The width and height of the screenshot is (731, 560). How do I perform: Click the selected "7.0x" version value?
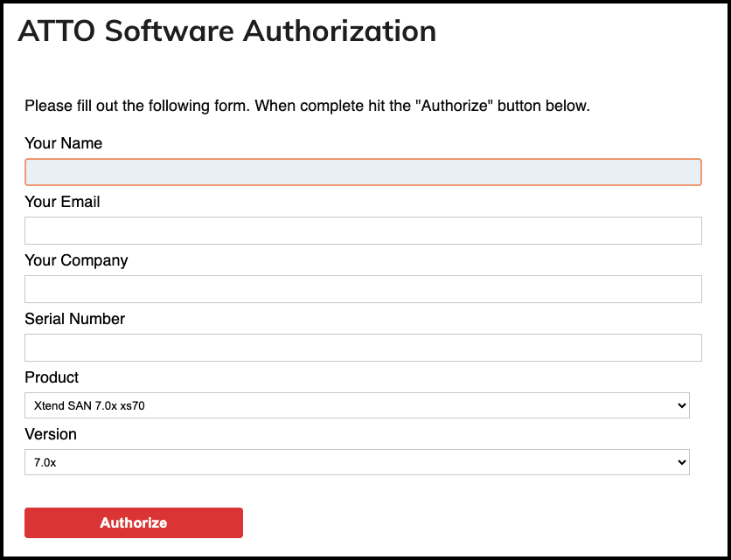click(45, 463)
